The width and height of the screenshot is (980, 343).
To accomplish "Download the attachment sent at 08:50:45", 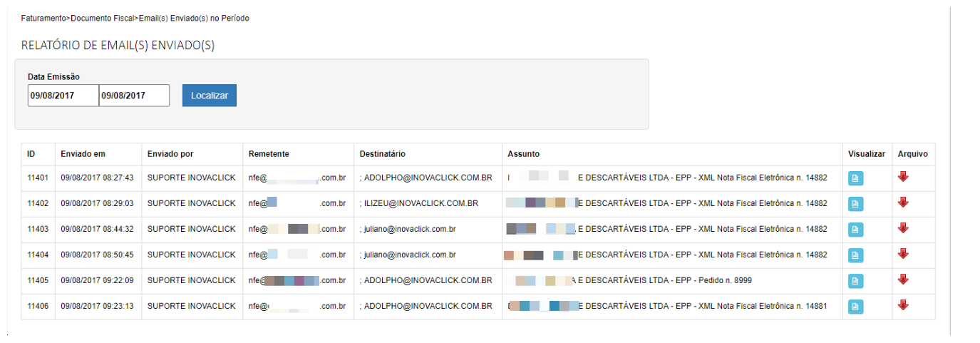I will coord(903,254).
